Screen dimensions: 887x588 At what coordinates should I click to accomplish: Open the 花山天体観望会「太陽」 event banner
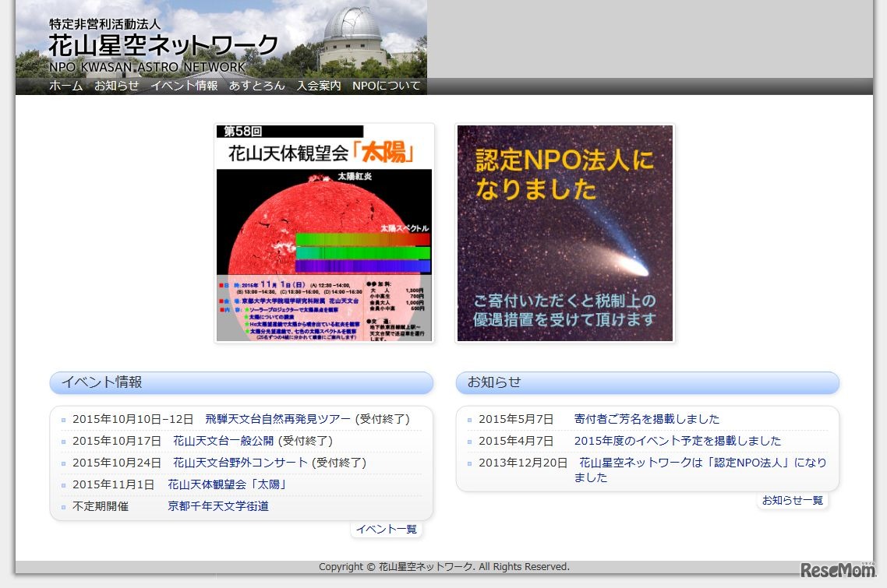[x=324, y=232]
